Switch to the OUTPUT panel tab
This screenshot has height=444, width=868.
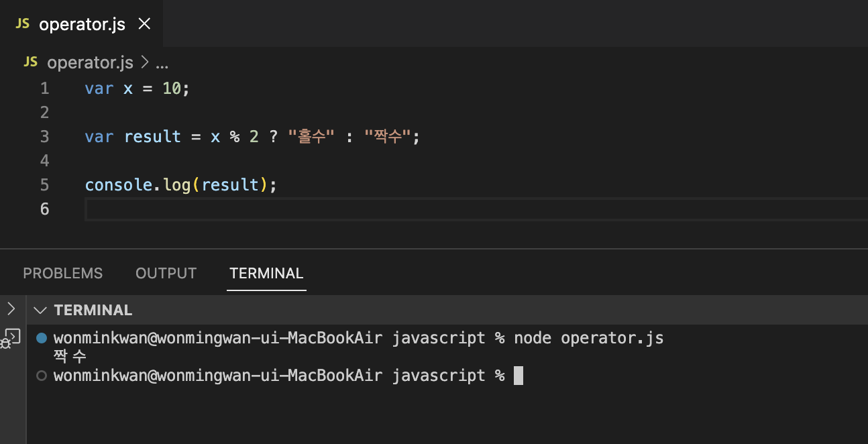pos(166,273)
